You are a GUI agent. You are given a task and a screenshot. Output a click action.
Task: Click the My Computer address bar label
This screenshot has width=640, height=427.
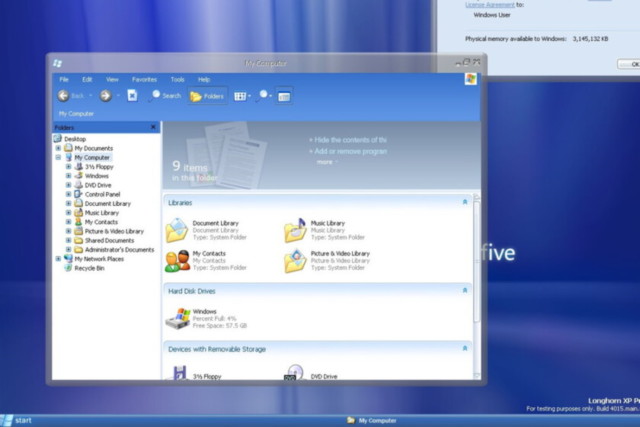point(76,113)
